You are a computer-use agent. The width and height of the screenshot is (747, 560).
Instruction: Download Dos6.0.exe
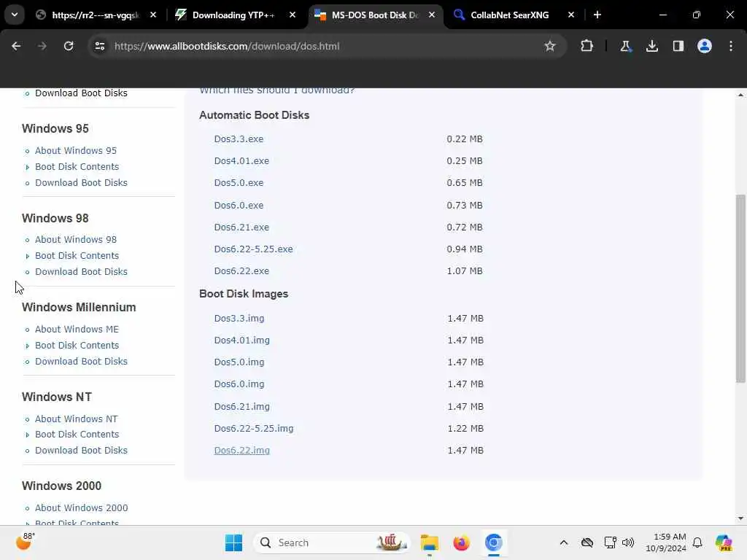[239, 205]
